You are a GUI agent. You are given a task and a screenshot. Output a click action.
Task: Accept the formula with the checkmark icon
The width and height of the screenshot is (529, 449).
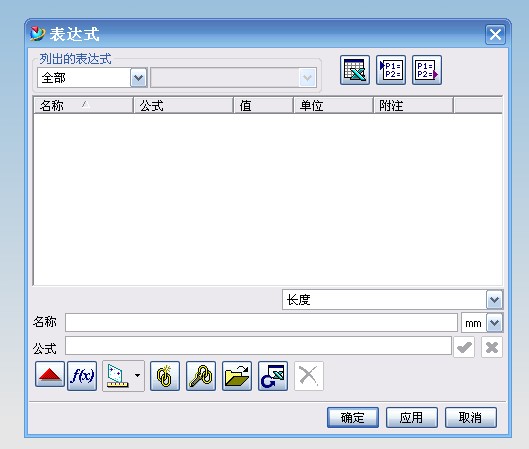click(x=464, y=347)
